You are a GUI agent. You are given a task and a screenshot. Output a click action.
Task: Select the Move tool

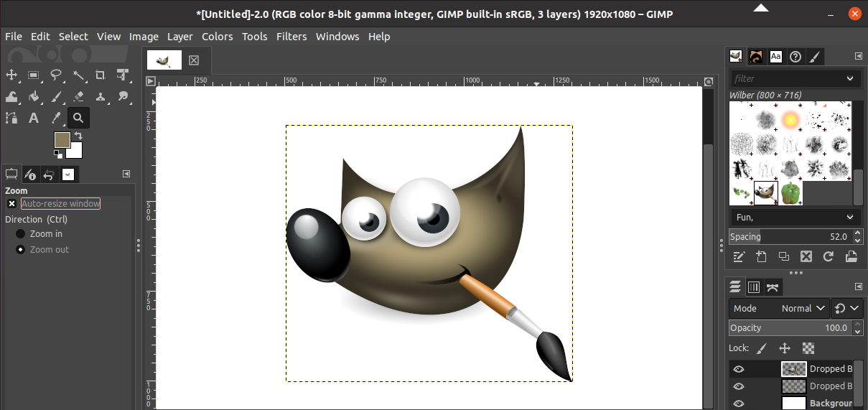pos(11,75)
